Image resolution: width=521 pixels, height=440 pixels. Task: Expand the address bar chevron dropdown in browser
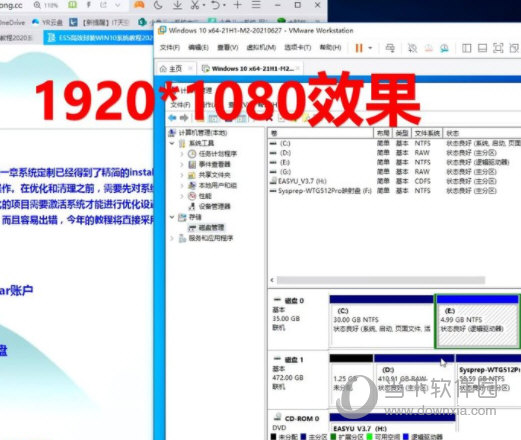click(x=117, y=5)
